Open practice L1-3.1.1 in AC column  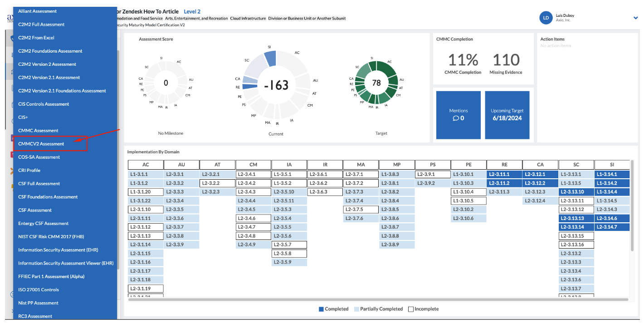click(x=146, y=174)
